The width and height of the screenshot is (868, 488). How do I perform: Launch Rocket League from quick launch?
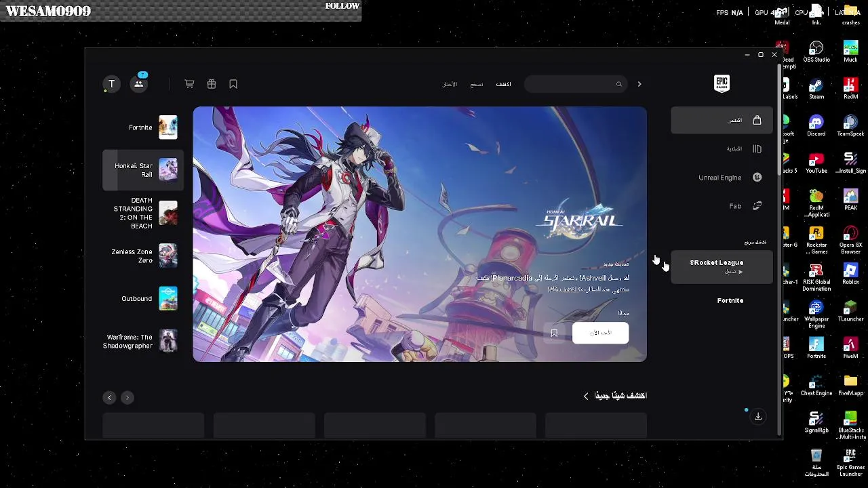pos(722,266)
